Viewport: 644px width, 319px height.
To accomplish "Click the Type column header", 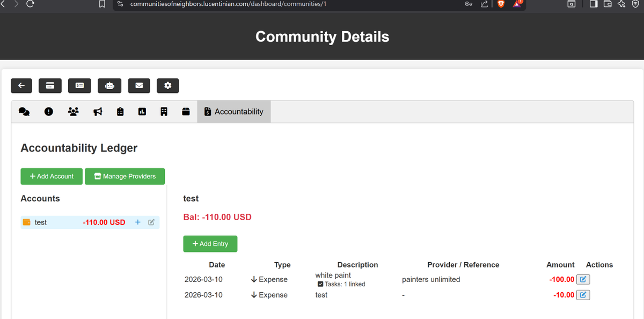I will pyautogui.click(x=282, y=265).
